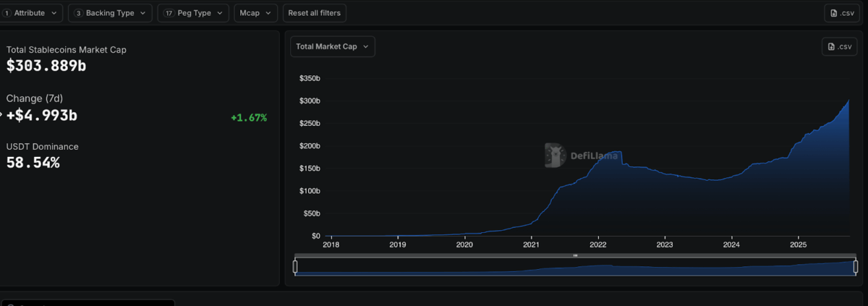The height and width of the screenshot is (306, 868).
Task: Download data via top-right .csv icon button
Action: pos(841,13)
